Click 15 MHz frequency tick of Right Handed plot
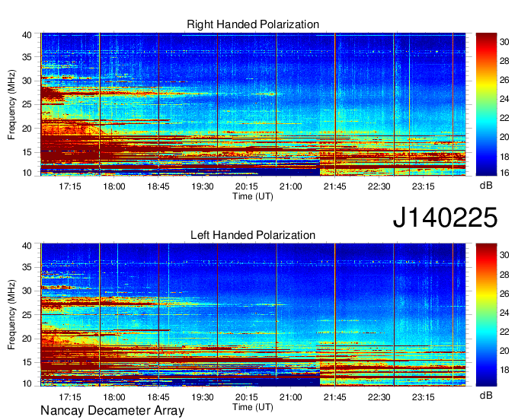518x420 pixels. (27, 152)
